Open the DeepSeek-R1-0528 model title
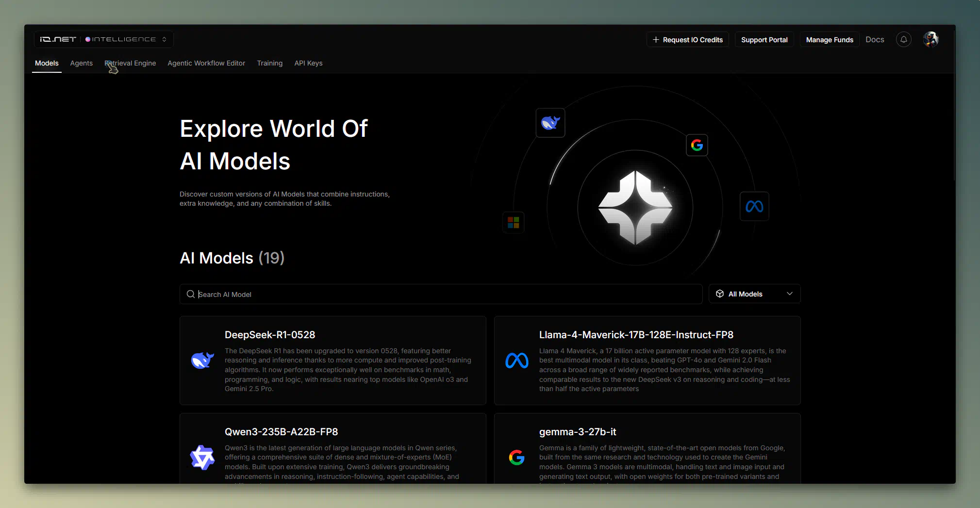The width and height of the screenshot is (980, 508). click(x=270, y=335)
